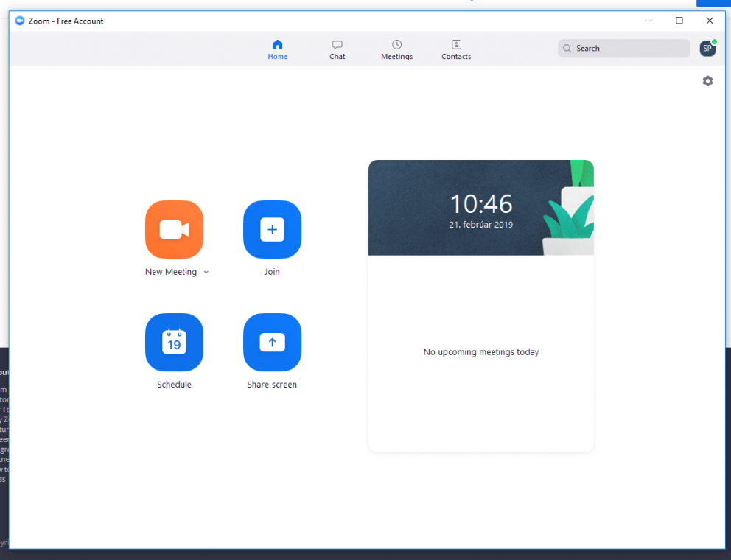Click the Share screen text label

pyautogui.click(x=272, y=385)
